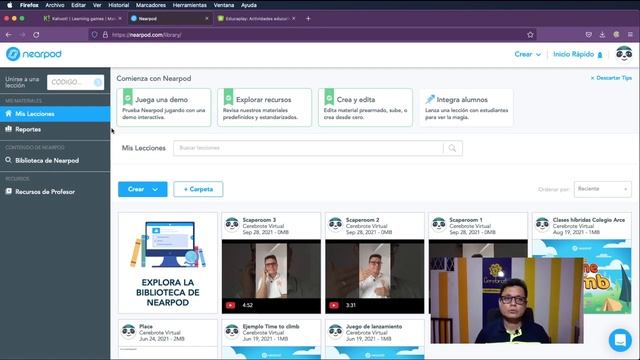Image resolution: width=640 pixels, height=360 pixels.
Task: Click the Apple menu icon
Action: pos(9,5)
